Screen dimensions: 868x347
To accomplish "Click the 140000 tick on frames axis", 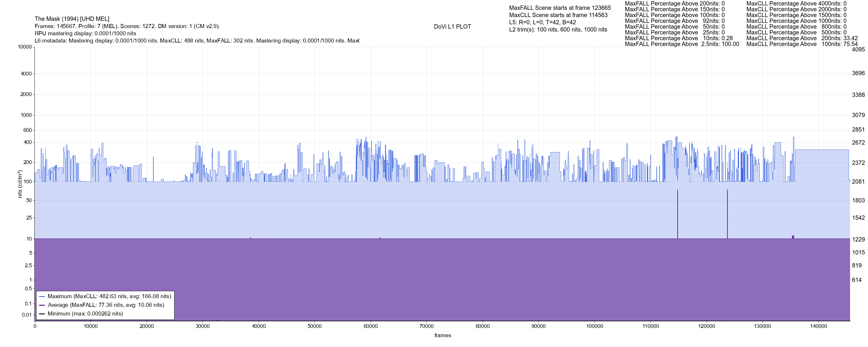I will click(x=819, y=326).
